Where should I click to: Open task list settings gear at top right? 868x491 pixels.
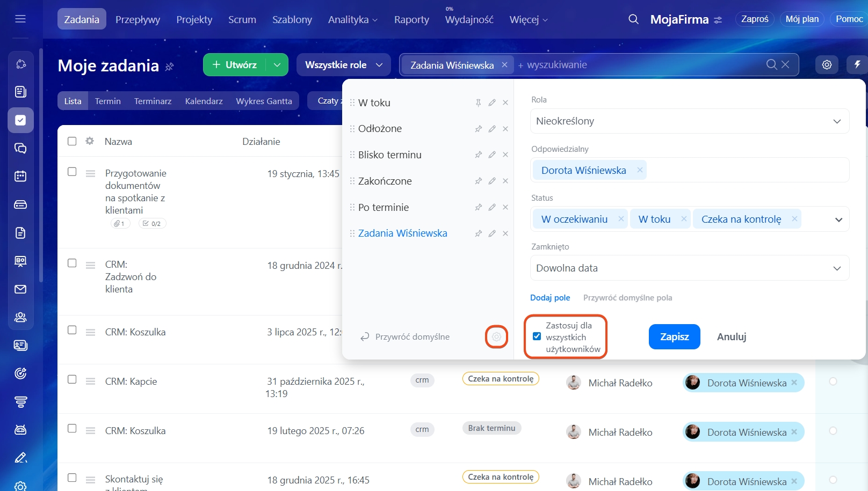[x=827, y=65]
